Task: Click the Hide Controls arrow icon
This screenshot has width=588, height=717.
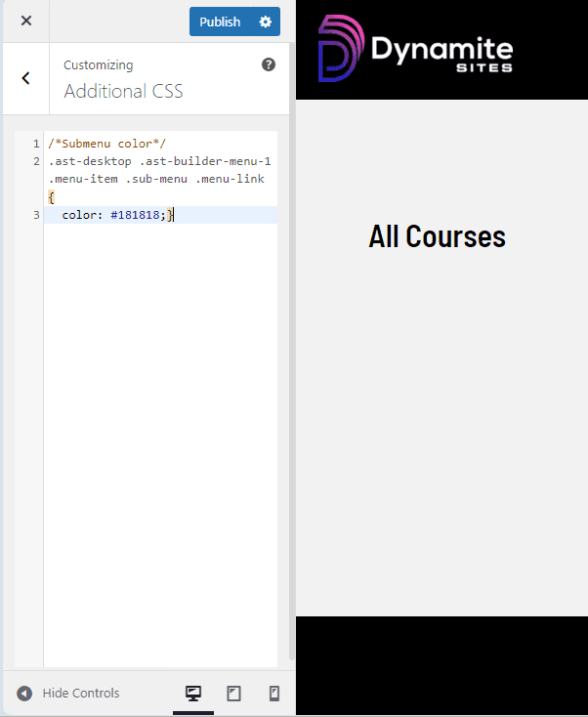Action: [x=24, y=694]
